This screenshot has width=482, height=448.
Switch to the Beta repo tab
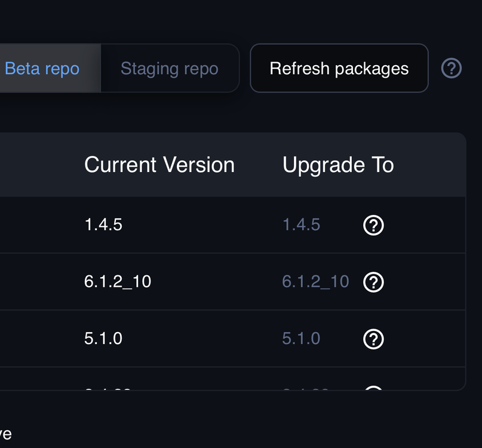click(49, 68)
